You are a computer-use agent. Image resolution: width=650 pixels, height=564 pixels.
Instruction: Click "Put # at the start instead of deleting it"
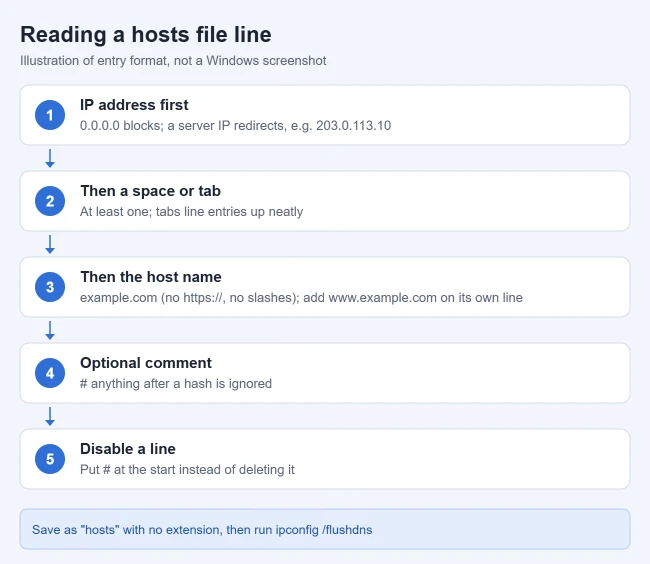pyautogui.click(x=187, y=470)
